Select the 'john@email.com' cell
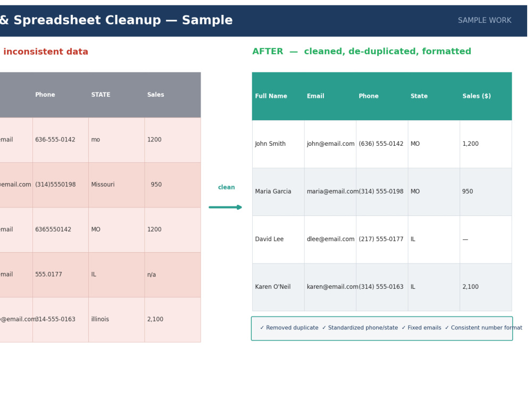 330,144
